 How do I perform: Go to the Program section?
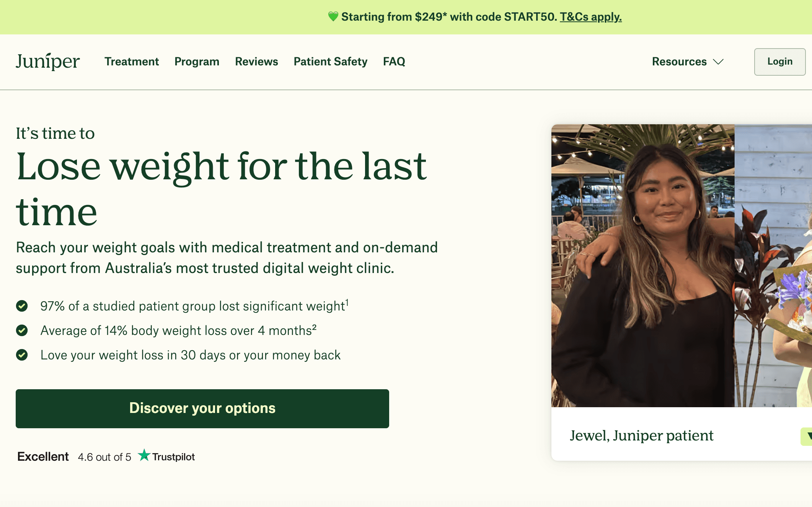(x=197, y=62)
